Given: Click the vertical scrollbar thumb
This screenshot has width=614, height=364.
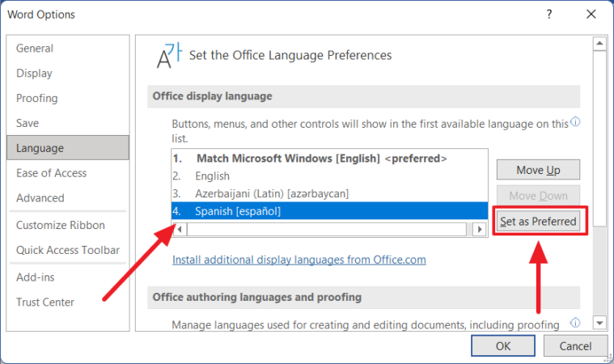Looking at the screenshot, I should [x=599, y=138].
